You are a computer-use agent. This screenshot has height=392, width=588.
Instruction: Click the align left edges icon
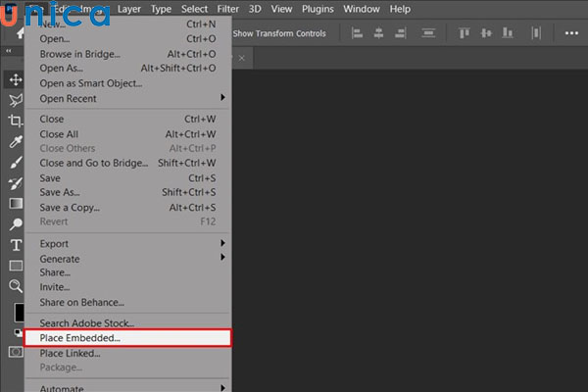click(357, 33)
